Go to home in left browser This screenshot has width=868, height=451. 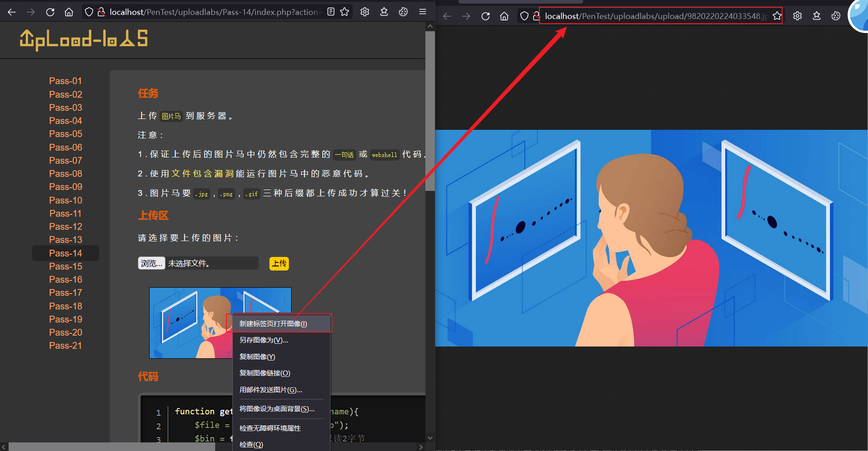point(69,12)
